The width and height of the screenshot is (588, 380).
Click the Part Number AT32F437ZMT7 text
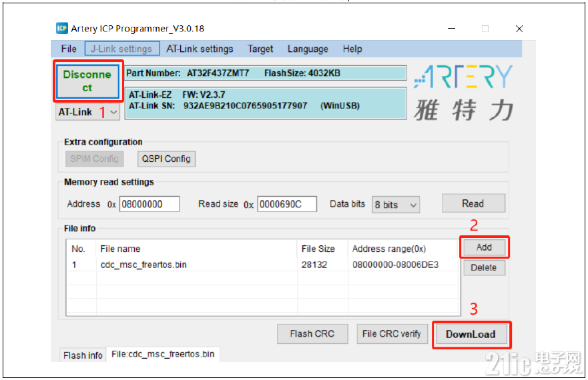click(188, 73)
